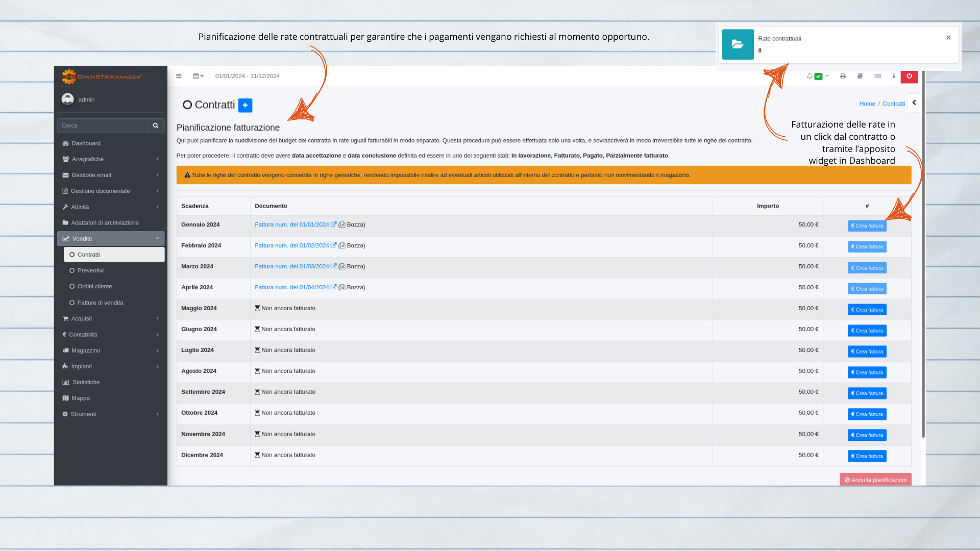Click the page vertical scrollbar
This screenshot has height=551, width=980.
pyautogui.click(x=923, y=255)
